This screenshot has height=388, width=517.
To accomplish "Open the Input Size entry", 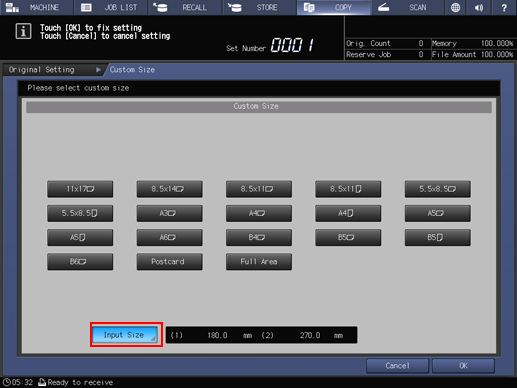I will pos(125,335).
